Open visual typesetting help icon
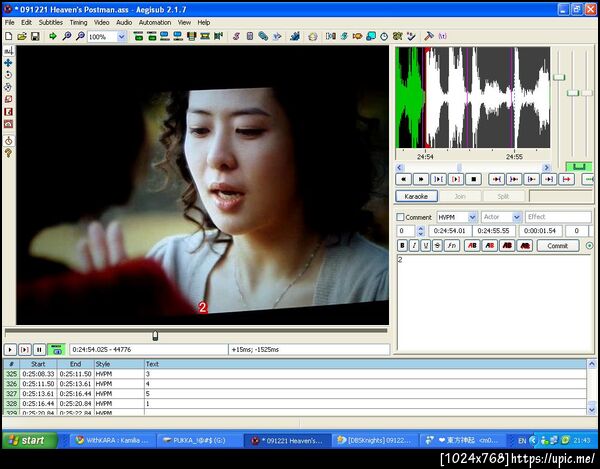The image size is (600, 469). pyautogui.click(x=8, y=153)
